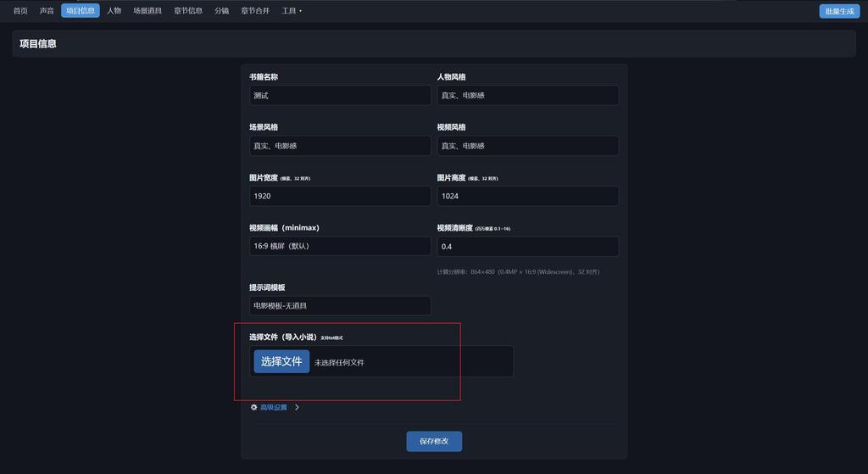Click the 场景风格 input field

pos(340,146)
